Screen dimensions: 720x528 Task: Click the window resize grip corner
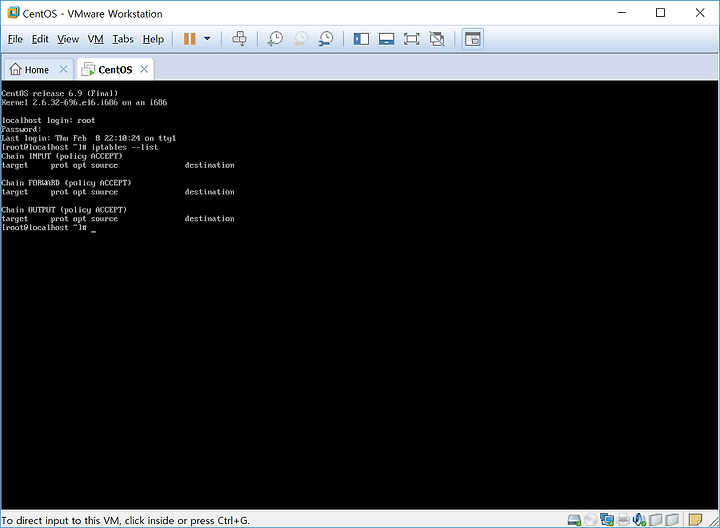[x=714, y=522]
